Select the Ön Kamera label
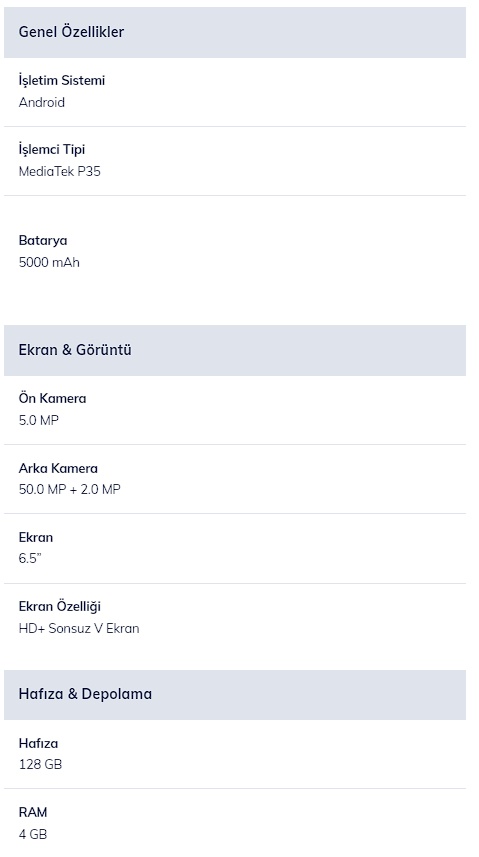Image resolution: width=479 pixels, height=857 pixels. 52,398
